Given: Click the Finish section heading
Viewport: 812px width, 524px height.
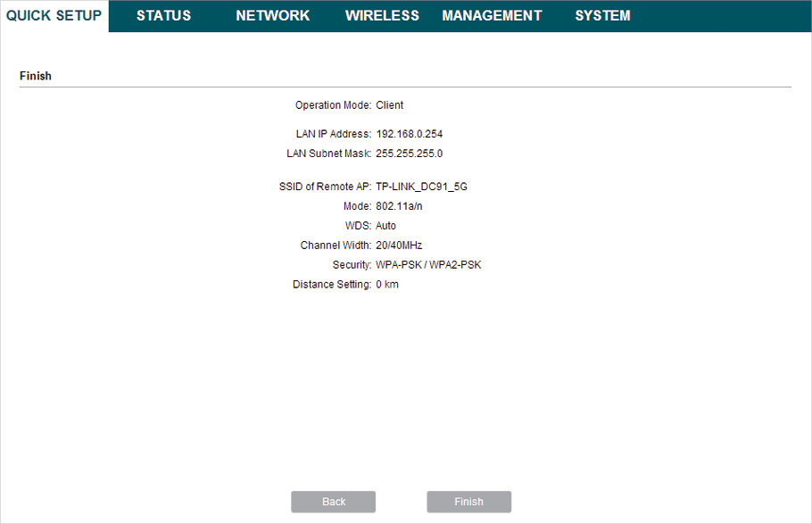Looking at the screenshot, I should (x=36, y=76).
